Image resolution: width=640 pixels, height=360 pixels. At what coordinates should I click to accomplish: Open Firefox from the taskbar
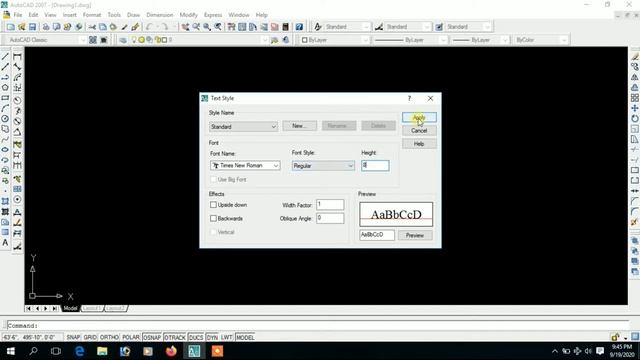[171, 351]
